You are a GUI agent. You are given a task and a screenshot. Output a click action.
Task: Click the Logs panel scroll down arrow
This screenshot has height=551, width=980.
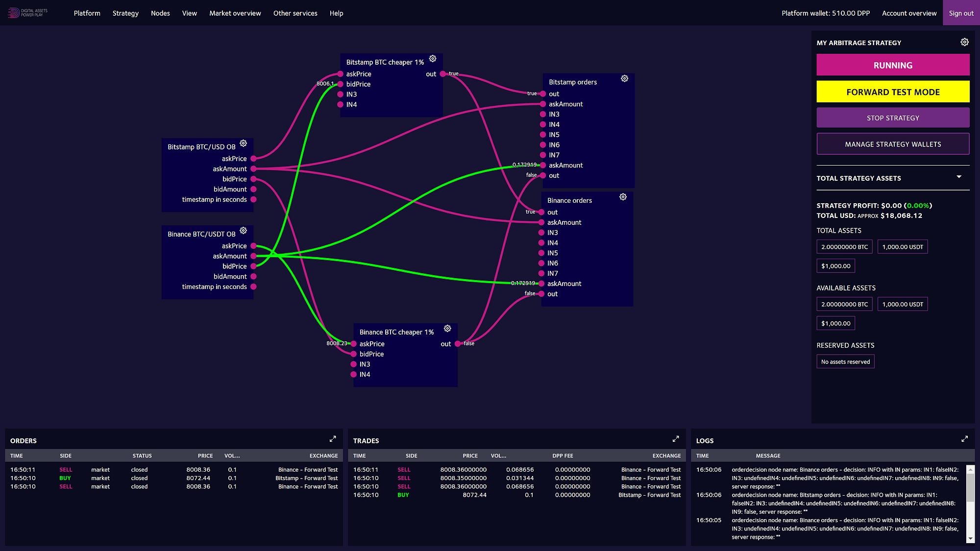[x=970, y=538]
